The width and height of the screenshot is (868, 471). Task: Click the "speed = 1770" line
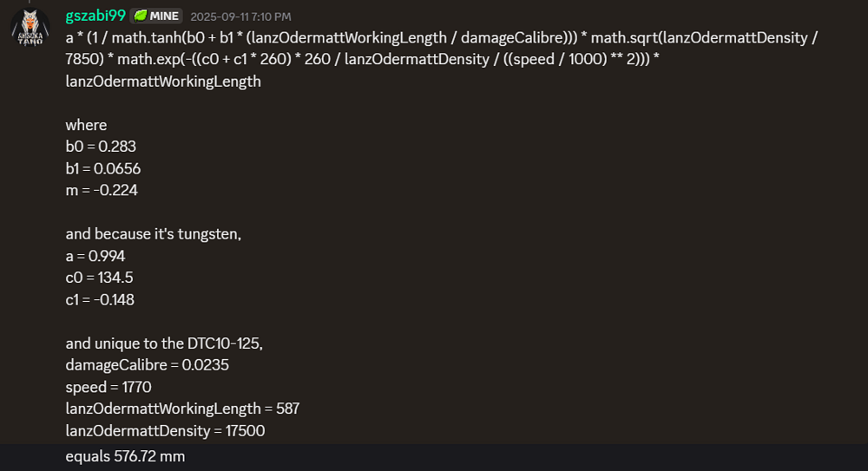tap(108, 387)
